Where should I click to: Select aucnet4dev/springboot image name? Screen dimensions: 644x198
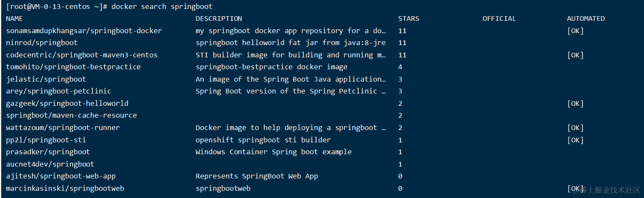50,164
